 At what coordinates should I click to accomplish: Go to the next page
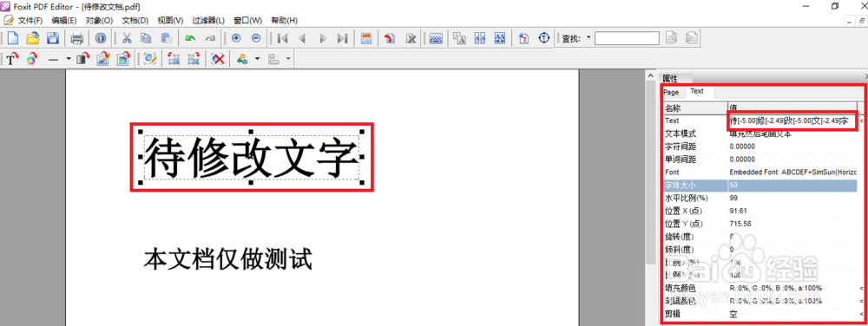point(323,38)
